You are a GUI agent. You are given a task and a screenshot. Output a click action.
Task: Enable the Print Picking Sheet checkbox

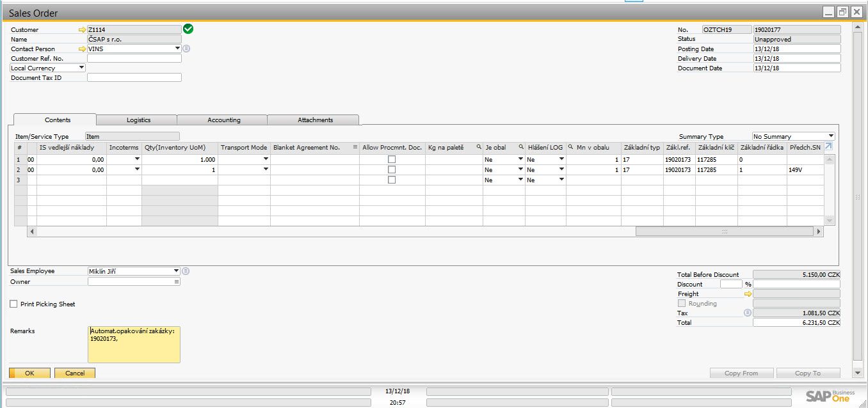[14, 304]
